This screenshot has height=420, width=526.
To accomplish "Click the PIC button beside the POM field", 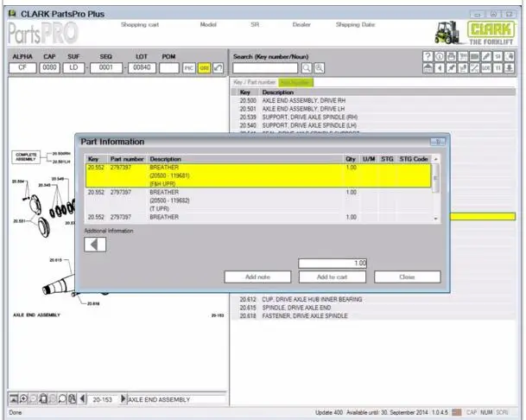I will tap(189, 68).
